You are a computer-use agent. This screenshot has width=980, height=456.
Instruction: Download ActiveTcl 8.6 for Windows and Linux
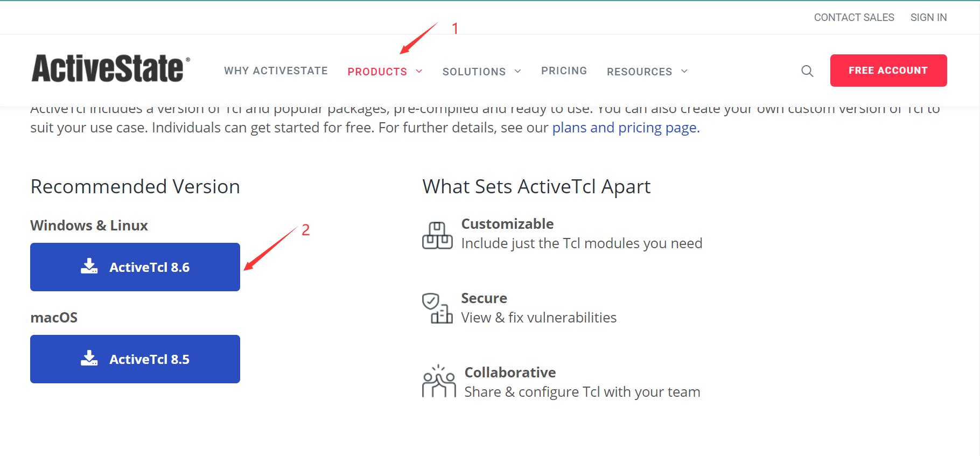coord(135,266)
